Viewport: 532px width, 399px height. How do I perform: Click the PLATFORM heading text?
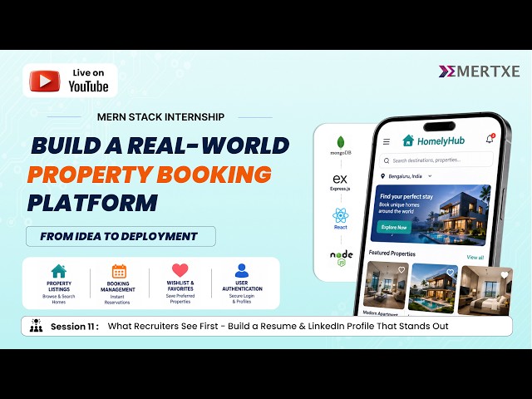click(x=92, y=203)
